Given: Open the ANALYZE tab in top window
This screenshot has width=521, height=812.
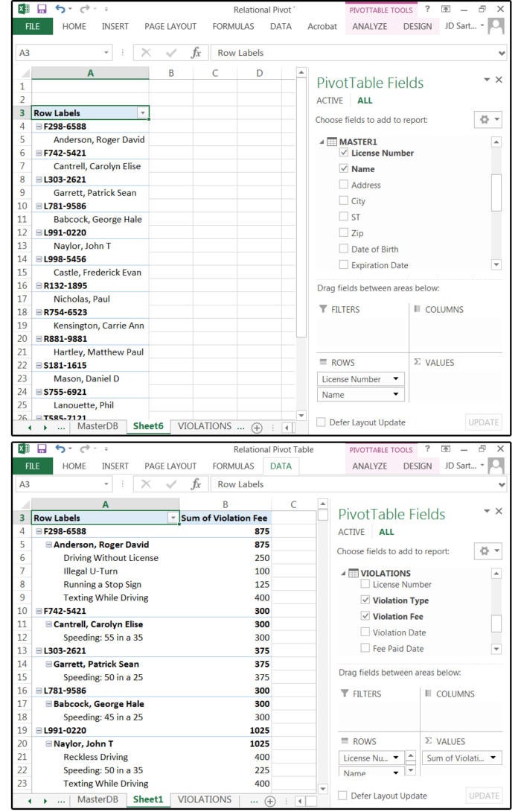Looking at the screenshot, I should tap(369, 26).
